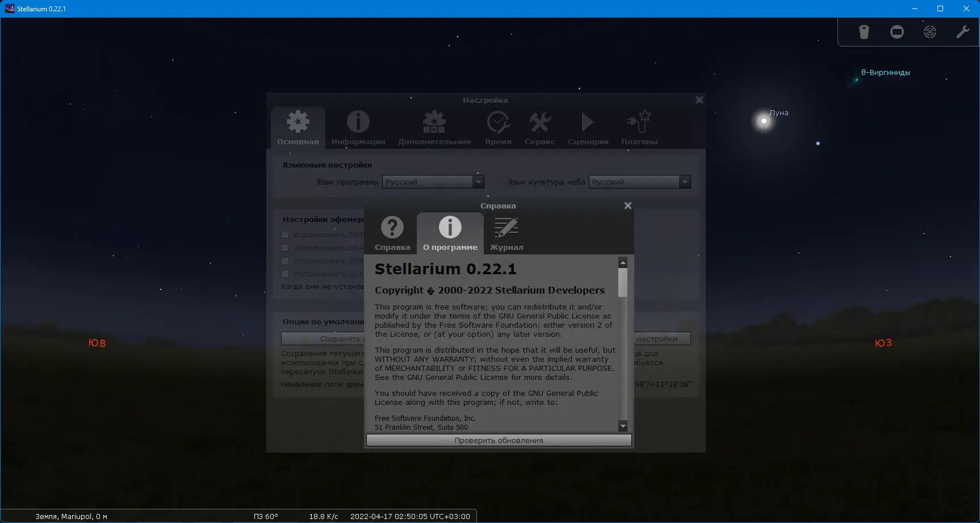This screenshot has height=523, width=980.
Task: Click the bright Moon in the sky
Action: pyautogui.click(x=764, y=120)
